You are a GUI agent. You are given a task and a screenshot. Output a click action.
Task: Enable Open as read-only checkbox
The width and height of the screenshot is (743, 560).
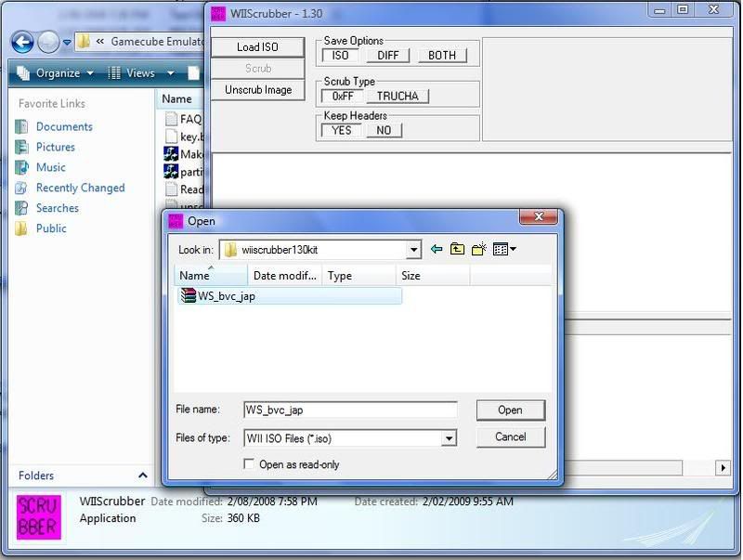[x=249, y=463]
